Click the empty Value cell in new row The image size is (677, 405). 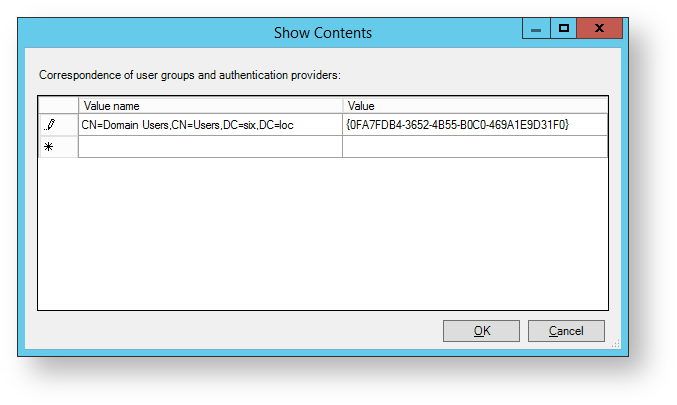point(474,147)
